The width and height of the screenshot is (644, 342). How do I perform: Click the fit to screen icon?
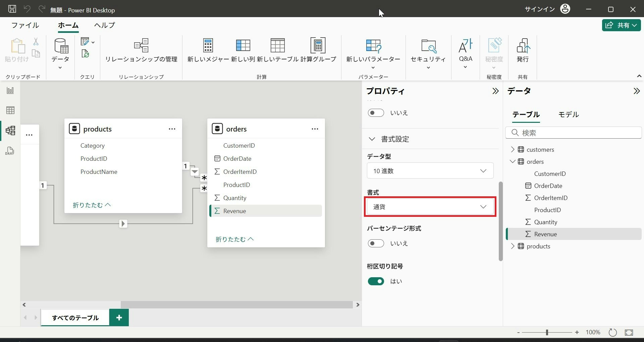tap(629, 332)
